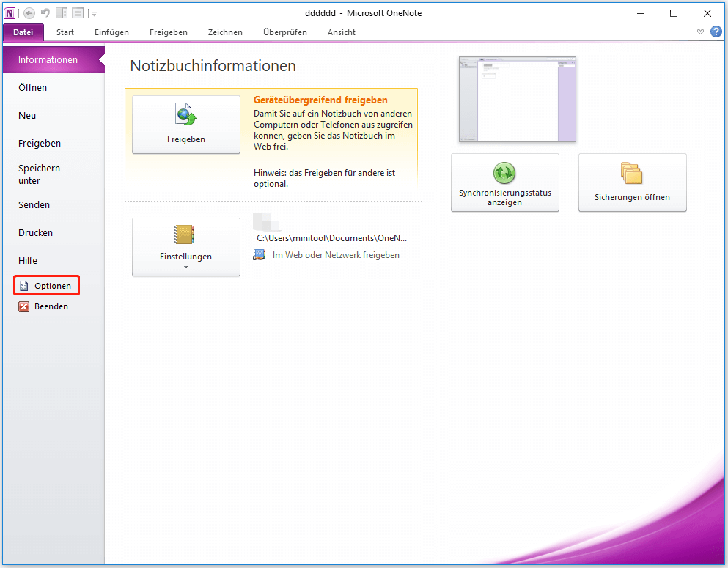Viewport: 728px width, 568px height.
Task: Switch to the Start ribbon tab
Action: tap(65, 32)
